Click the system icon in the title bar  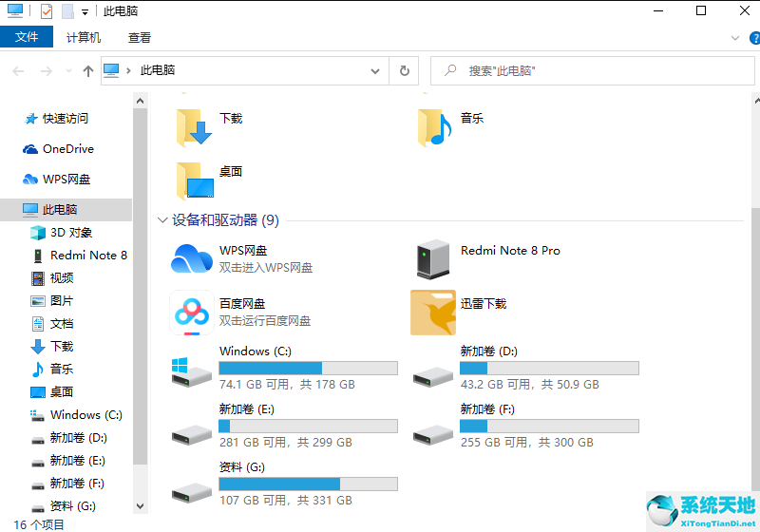click(x=15, y=10)
